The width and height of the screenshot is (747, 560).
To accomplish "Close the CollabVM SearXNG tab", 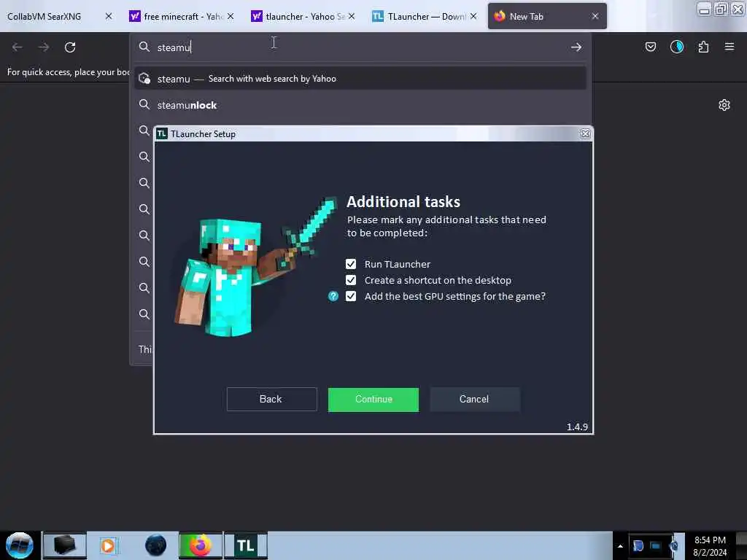I will [x=109, y=16].
